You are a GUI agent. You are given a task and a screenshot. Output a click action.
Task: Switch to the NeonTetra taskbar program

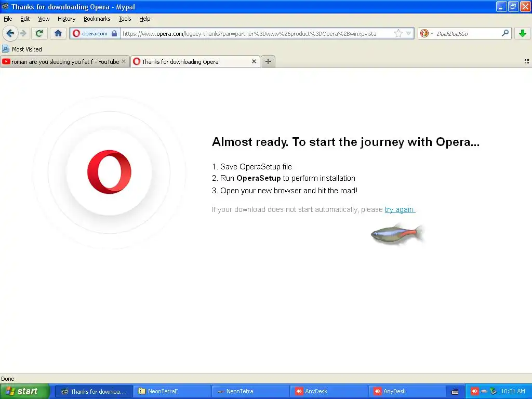point(250,392)
